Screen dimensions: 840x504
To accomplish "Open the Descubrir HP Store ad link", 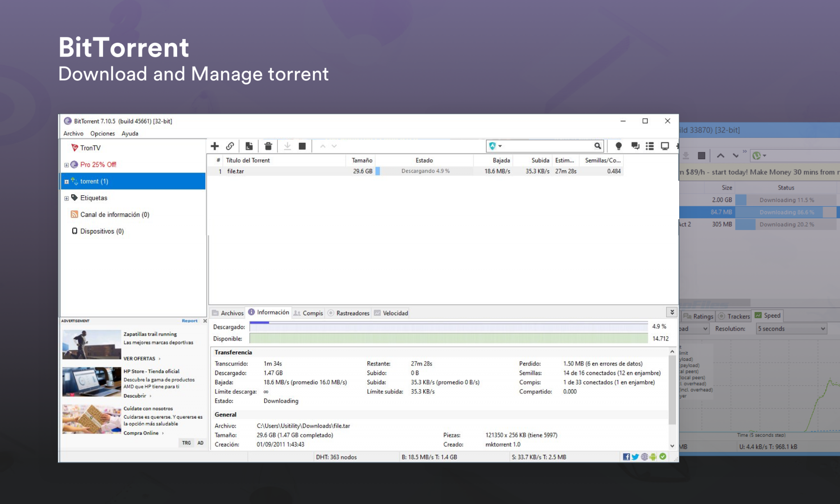I will tap(137, 396).
